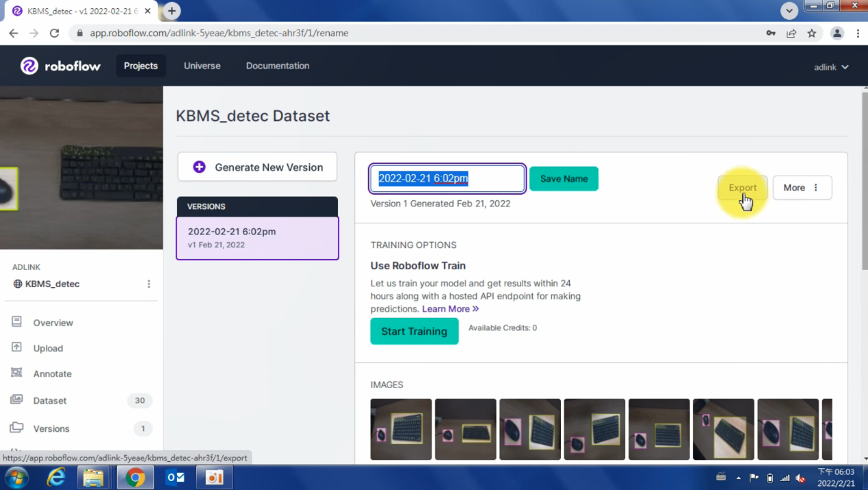Image resolution: width=868 pixels, height=490 pixels.
Task: Click the plus icon for Generate New Version
Action: click(x=199, y=167)
